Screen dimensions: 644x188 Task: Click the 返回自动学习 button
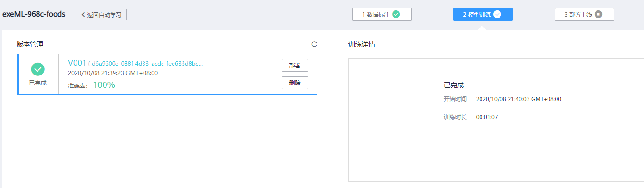[x=102, y=15]
